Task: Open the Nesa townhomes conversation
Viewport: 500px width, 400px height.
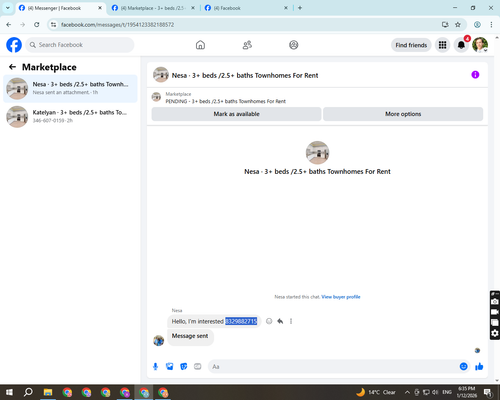Action: tap(70, 89)
